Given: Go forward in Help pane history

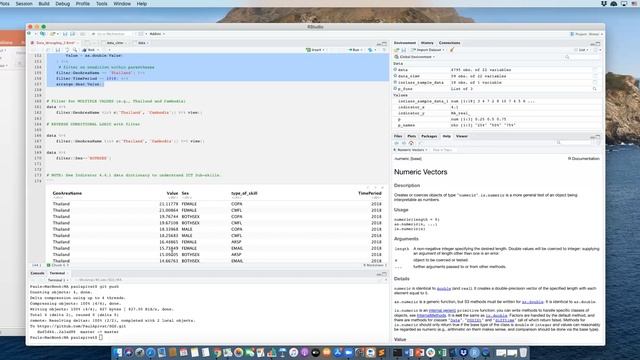Looking at the screenshot, I should [x=404, y=143].
